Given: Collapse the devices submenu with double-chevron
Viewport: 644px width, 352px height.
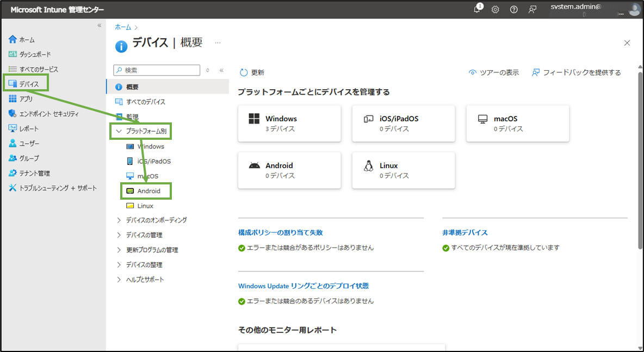Looking at the screenshot, I should 221,70.
